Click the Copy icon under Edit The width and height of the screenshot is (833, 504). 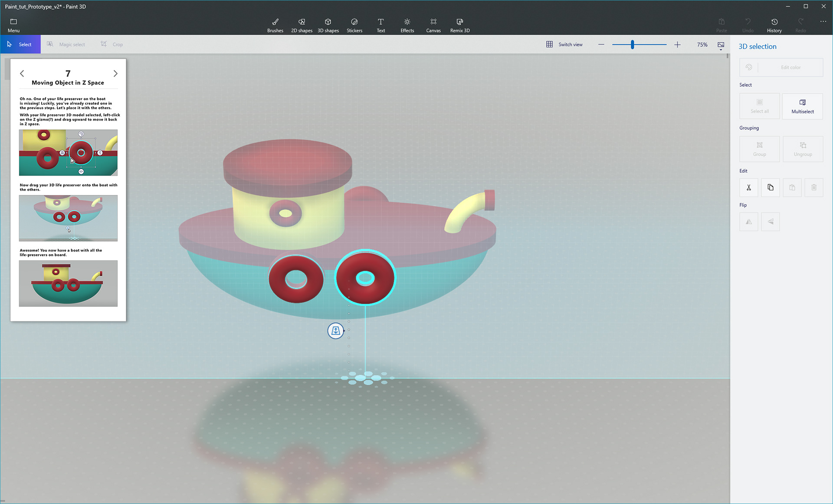770,187
